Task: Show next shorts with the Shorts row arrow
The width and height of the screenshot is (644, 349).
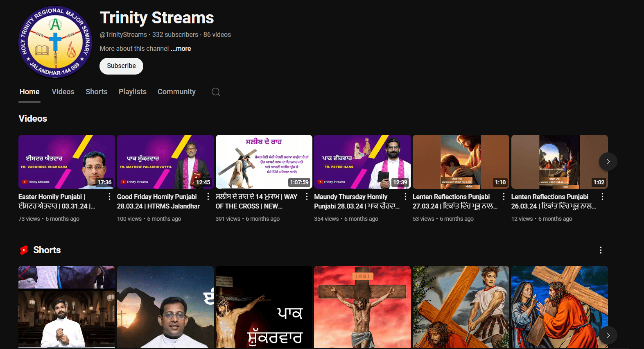Action: pyautogui.click(x=608, y=335)
